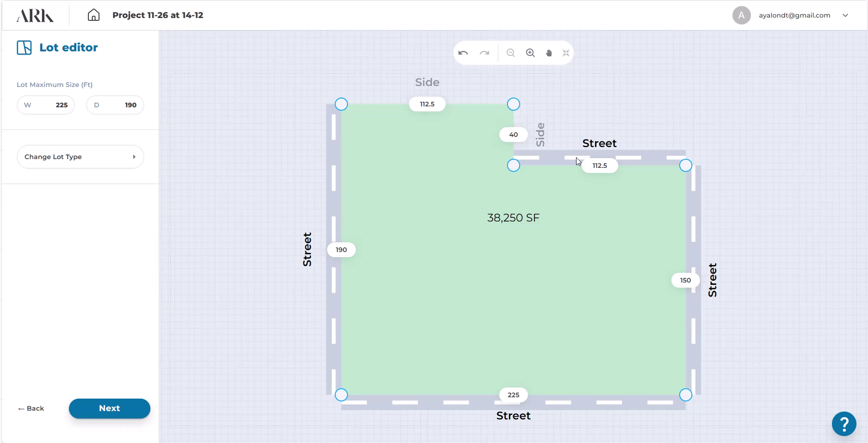Click the 225 bottom edge dimension label
The width and height of the screenshot is (868, 443).
click(513, 395)
